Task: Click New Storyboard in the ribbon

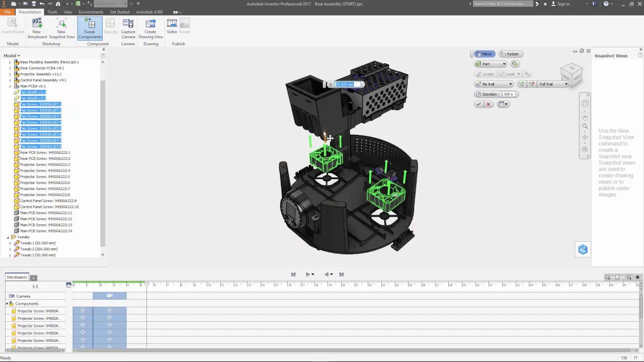Action: point(37,29)
